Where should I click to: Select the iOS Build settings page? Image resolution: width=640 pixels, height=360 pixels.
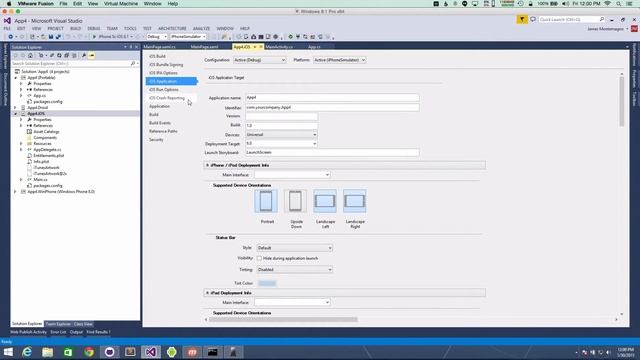(157, 56)
